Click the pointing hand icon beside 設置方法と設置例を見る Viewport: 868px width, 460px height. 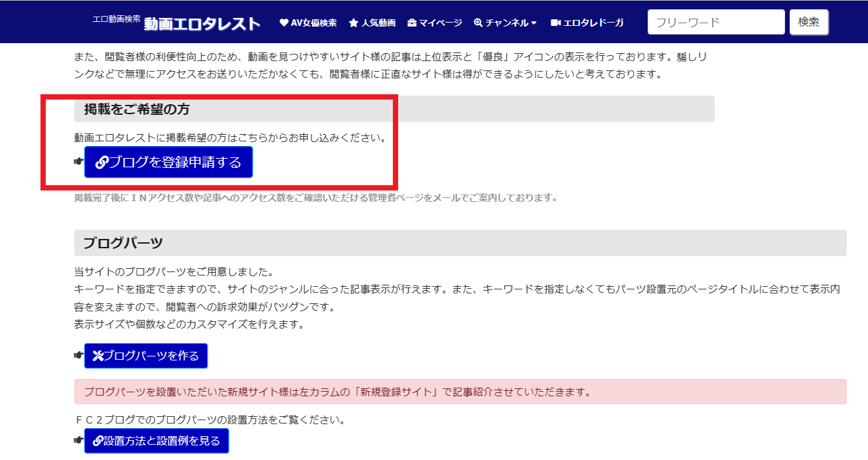pyautogui.click(x=78, y=440)
